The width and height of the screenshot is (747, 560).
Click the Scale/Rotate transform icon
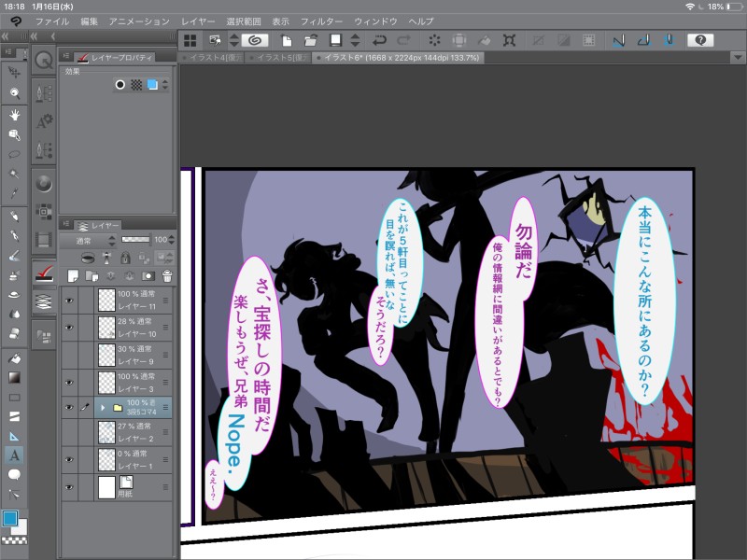(509, 40)
